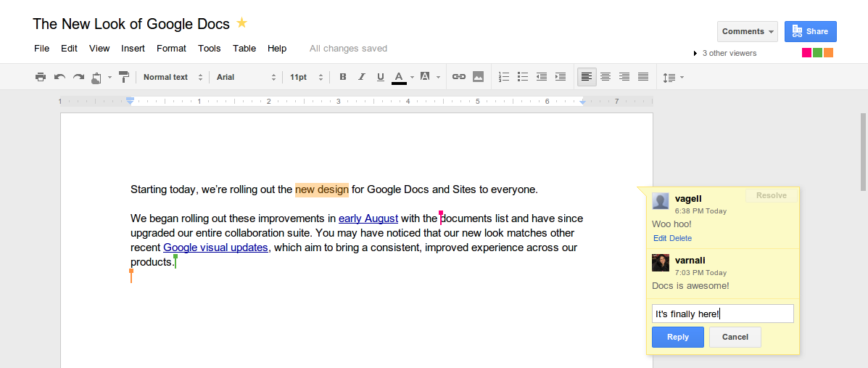
Task: Click the blue Reply button
Action: [x=677, y=337]
